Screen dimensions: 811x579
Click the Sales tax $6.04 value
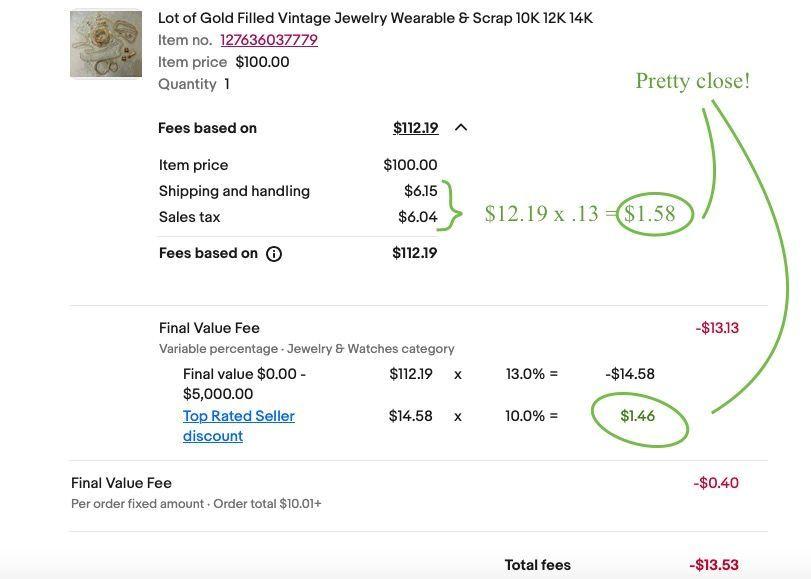[x=417, y=217]
